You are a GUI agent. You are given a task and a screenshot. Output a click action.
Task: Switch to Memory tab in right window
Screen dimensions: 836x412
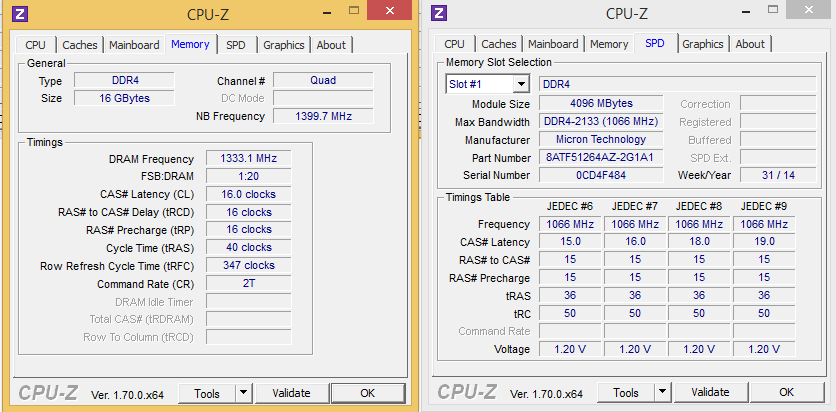(x=609, y=44)
